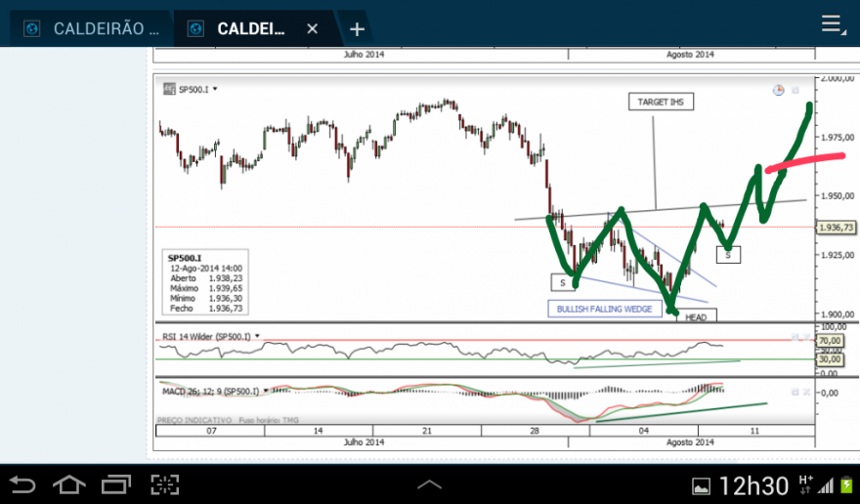Viewport: 860px width, 504px height.
Task: Click the TARGET IHS annotation box
Action: click(x=661, y=102)
